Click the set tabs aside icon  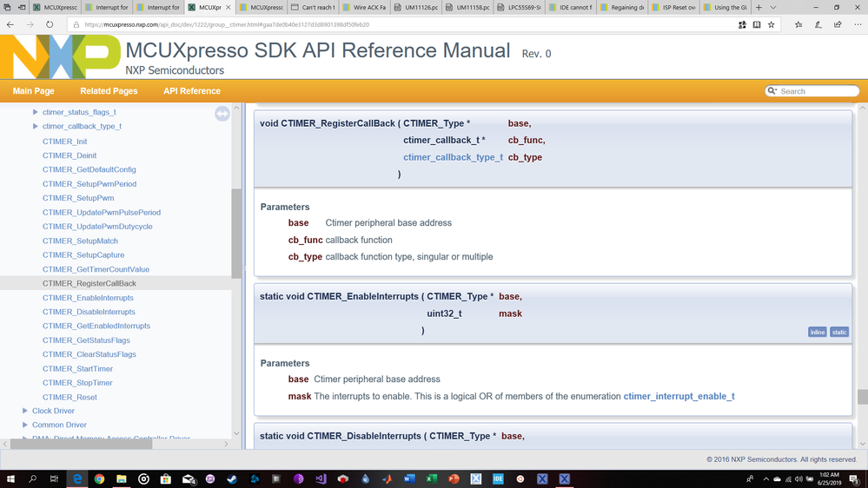[x=22, y=7]
